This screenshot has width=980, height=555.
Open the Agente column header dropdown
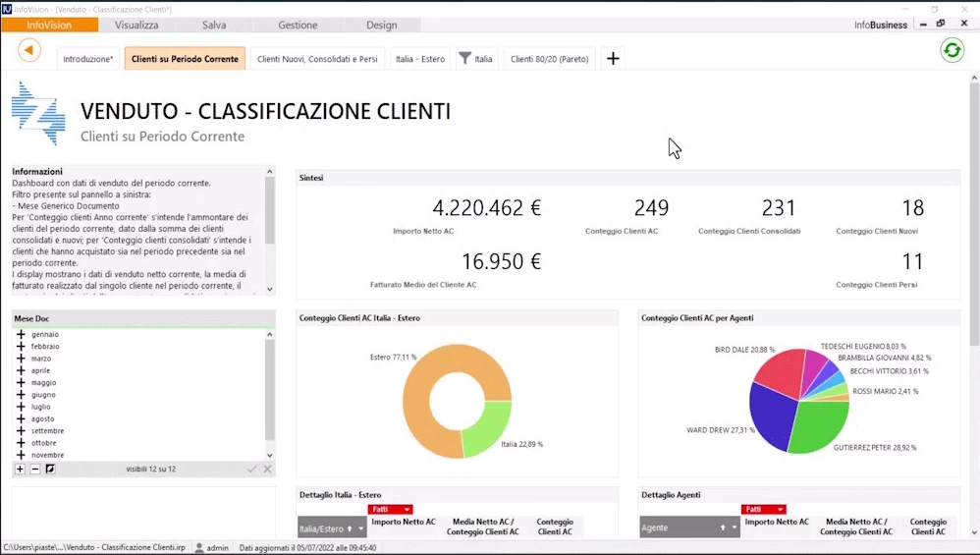click(733, 528)
